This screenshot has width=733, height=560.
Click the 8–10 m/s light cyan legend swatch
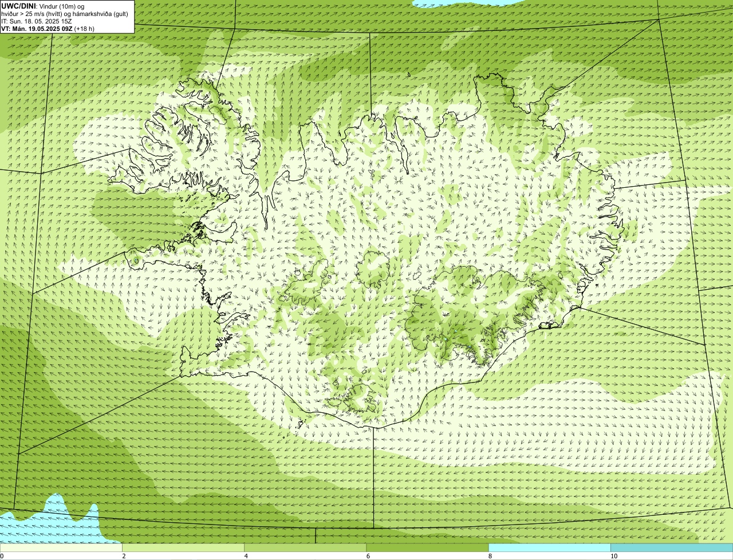click(x=549, y=547)
